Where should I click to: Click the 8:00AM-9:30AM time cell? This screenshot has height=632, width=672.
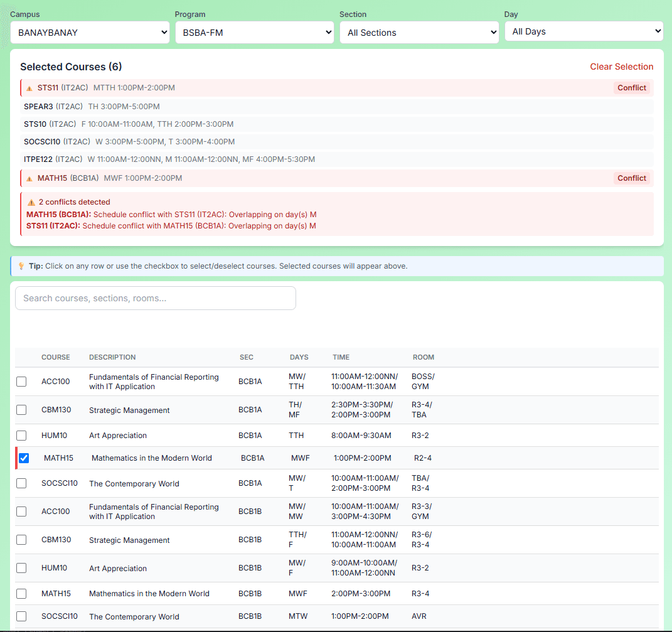361,436
